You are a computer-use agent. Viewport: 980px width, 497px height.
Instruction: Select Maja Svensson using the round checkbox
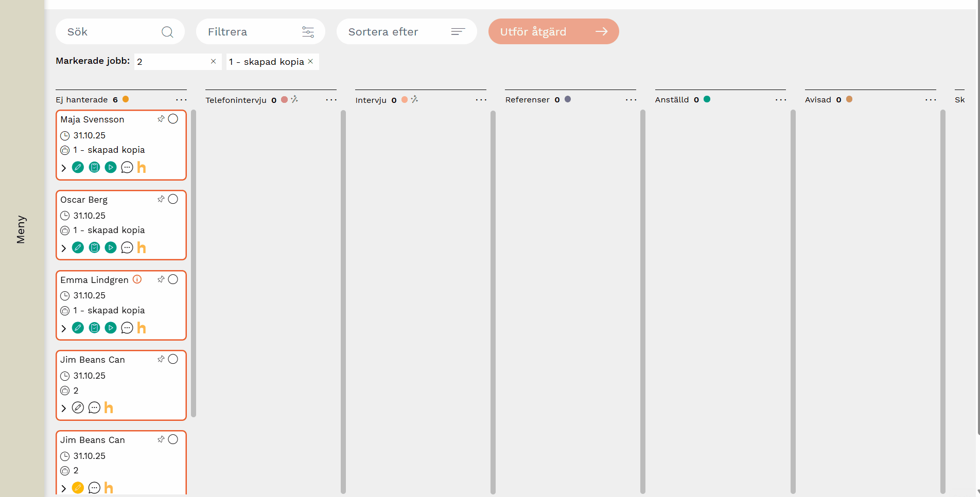(173, 119)
